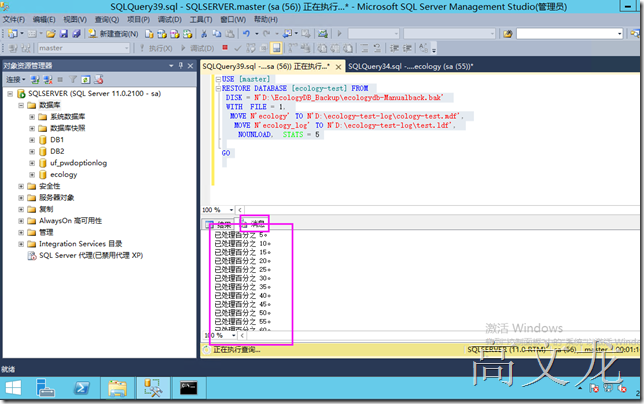Open the 帮助(H) menu
Screen dimensions: 644x404
pyautogui.click(x=266, y=19)
